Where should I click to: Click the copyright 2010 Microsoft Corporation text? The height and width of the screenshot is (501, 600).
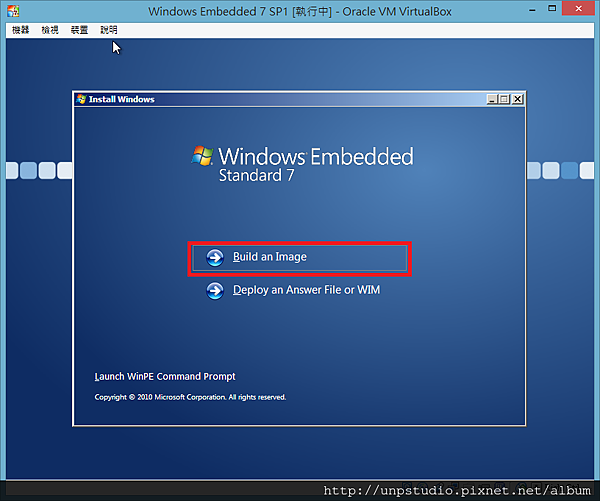(x=190, y=397)
